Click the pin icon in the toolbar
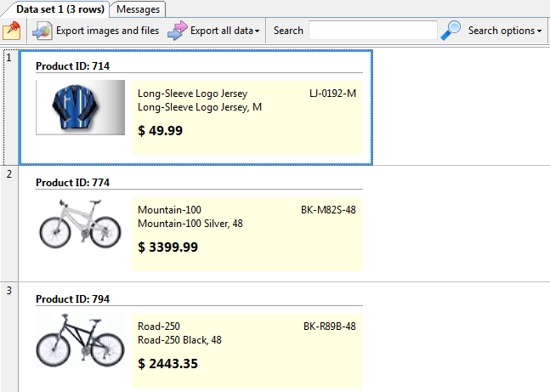 coord(11,31)
